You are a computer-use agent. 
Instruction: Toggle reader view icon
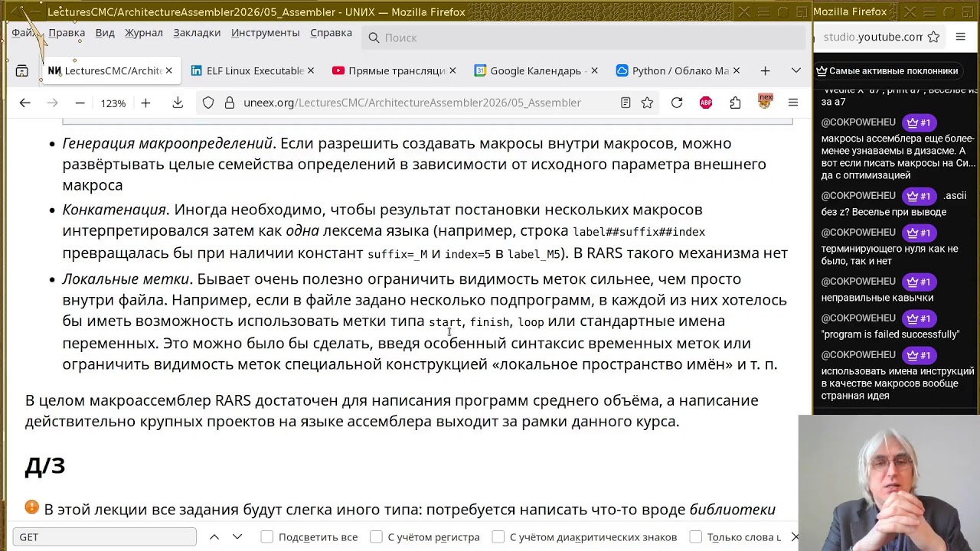[x=626, y=103]
